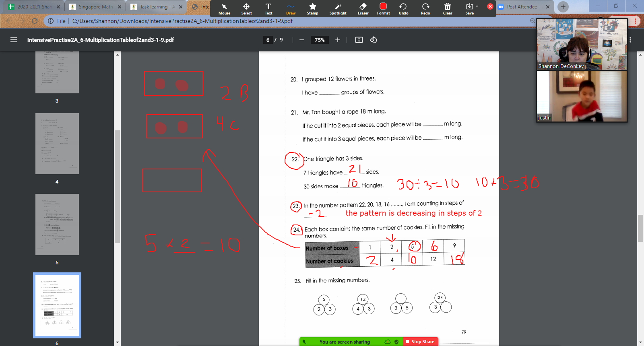Click the You are screen sharing label
The image size is (644, 346).
(x=345, y=342)
